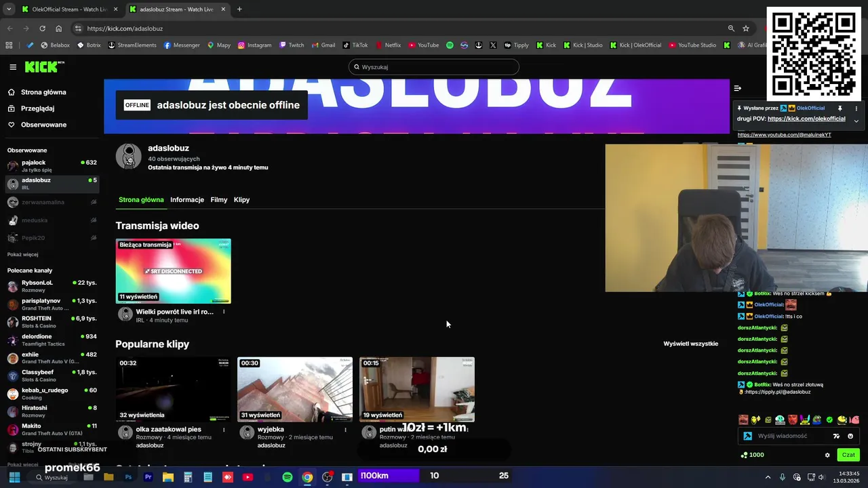Open Photoshop from the taskbar
Viewport: 868px width, 488px height.
[128, 477]
